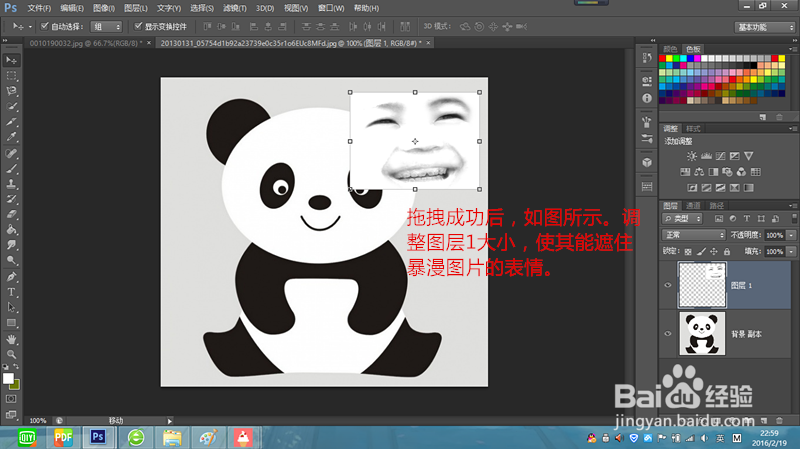Toggle lock all padlock icon
800x449 pixels.
click(x=727, y=252)
